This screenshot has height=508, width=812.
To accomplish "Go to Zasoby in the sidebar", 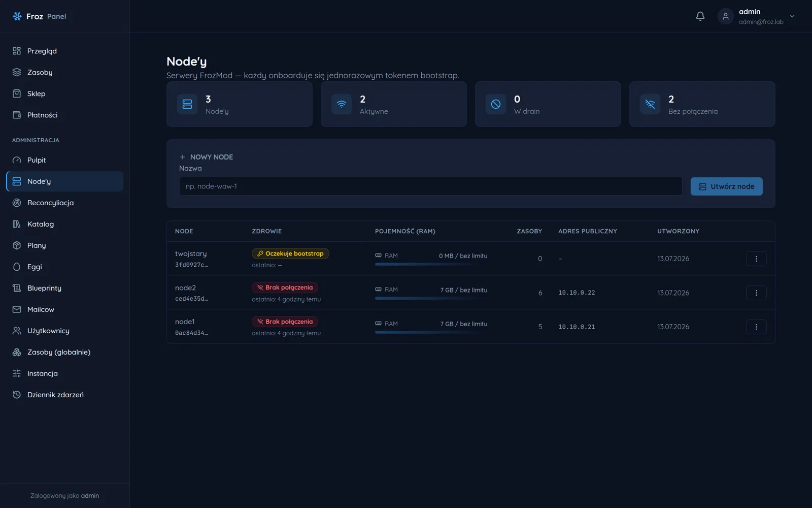I will pyautogui.click(x=64, y=72).
